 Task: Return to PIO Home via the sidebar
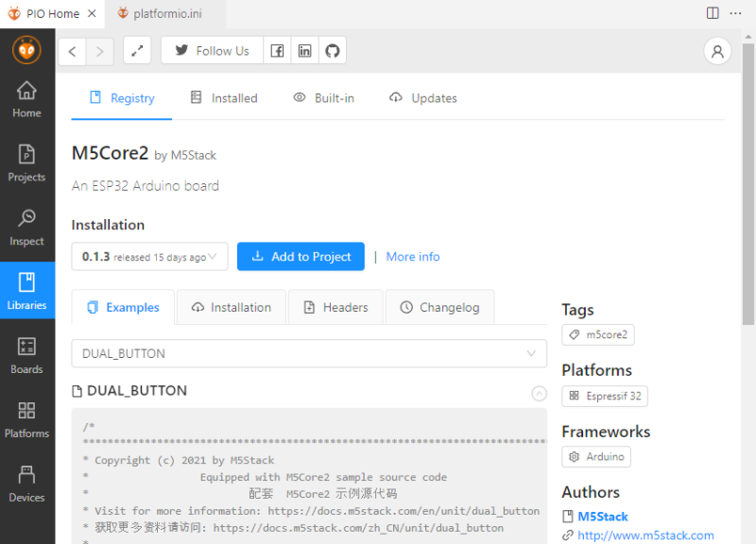click(27, 98)
